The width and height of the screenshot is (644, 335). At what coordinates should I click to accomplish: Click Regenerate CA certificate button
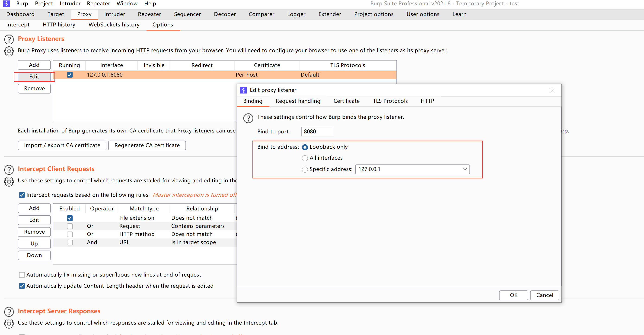(147, 145)
